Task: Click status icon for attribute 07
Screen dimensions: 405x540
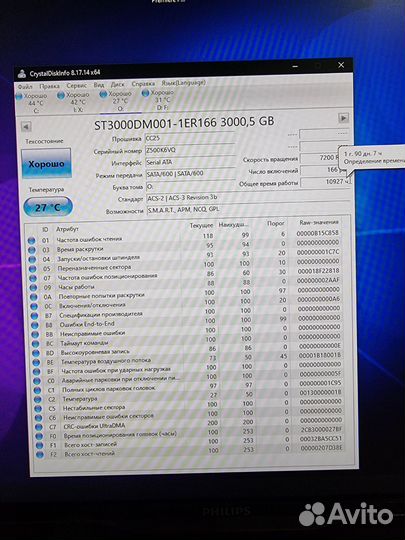Action: pyautogui.click(x=33, y=278)
